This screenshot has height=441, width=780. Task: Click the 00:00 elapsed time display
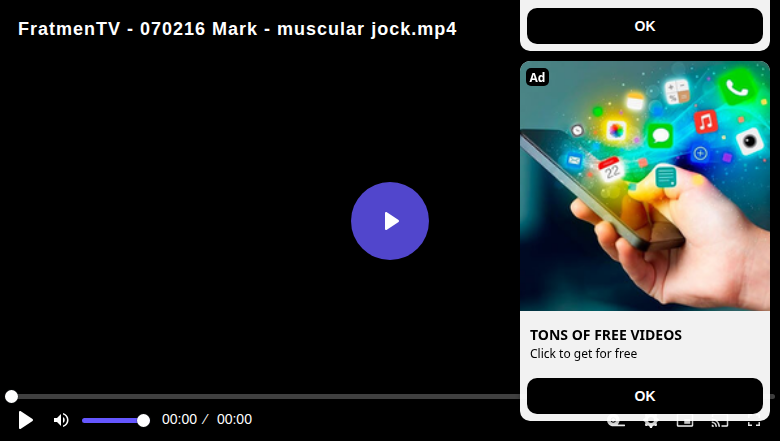[x=179, y=419]
